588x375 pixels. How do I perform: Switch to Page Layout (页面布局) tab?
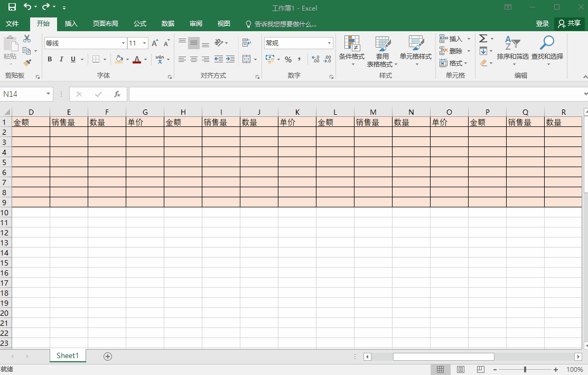105,24
